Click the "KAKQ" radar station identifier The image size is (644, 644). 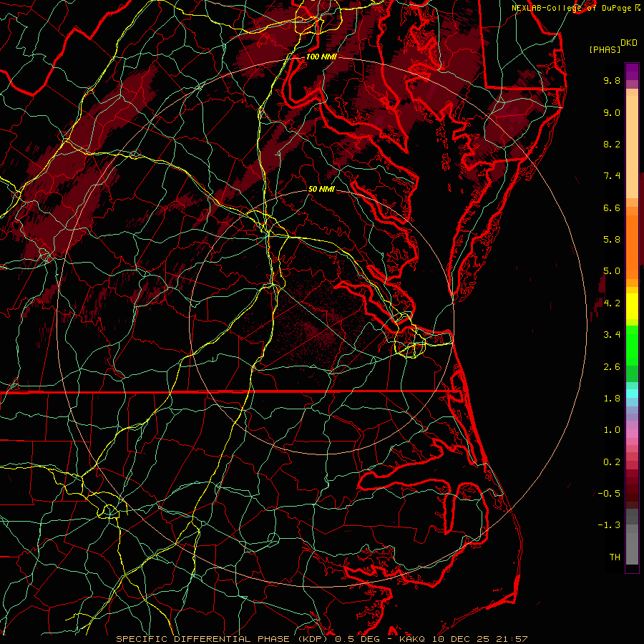tap(414, 639)
